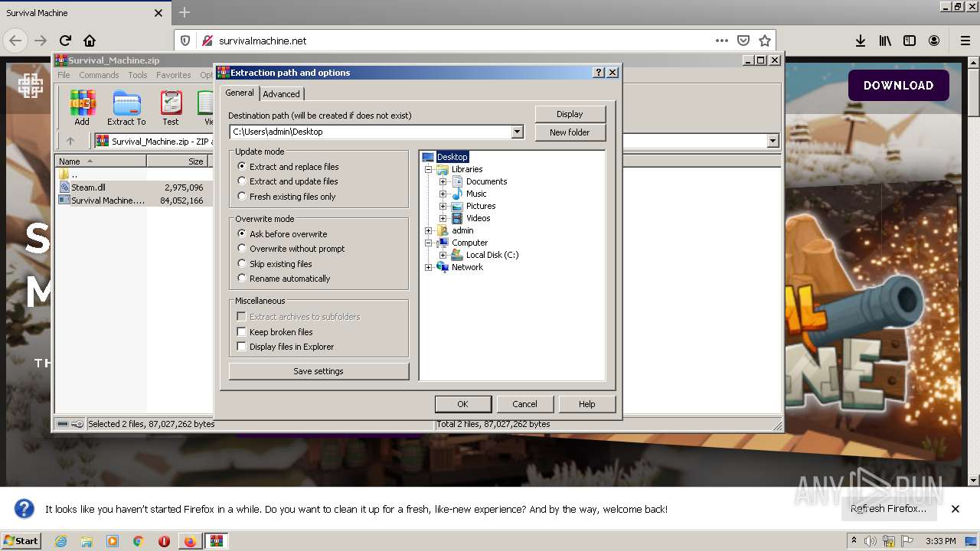Switch to the Advanced tab

coord(282,94)
